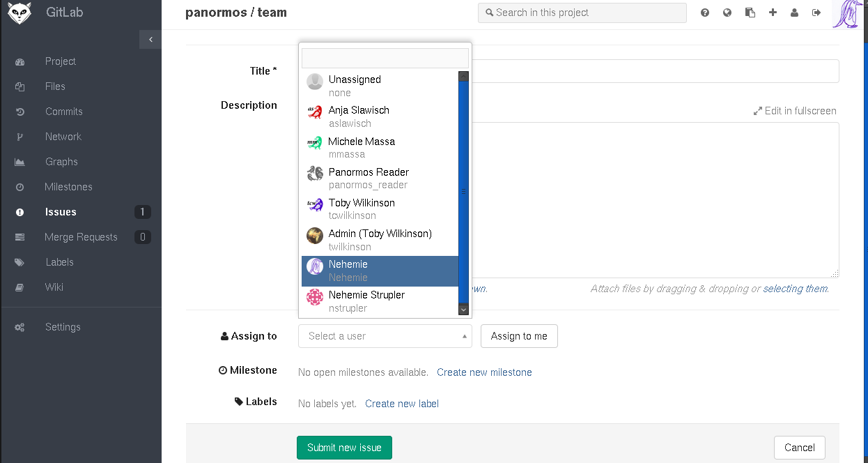The image size is (868, 463).
Task: Open profile via the user icon
Action: coord(794,13)
